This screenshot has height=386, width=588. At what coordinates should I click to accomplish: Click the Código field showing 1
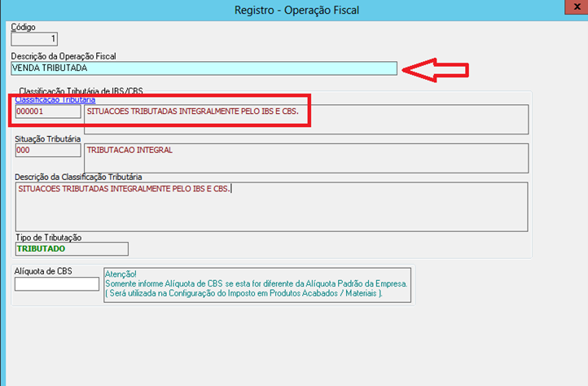click(x=34, y=38)
